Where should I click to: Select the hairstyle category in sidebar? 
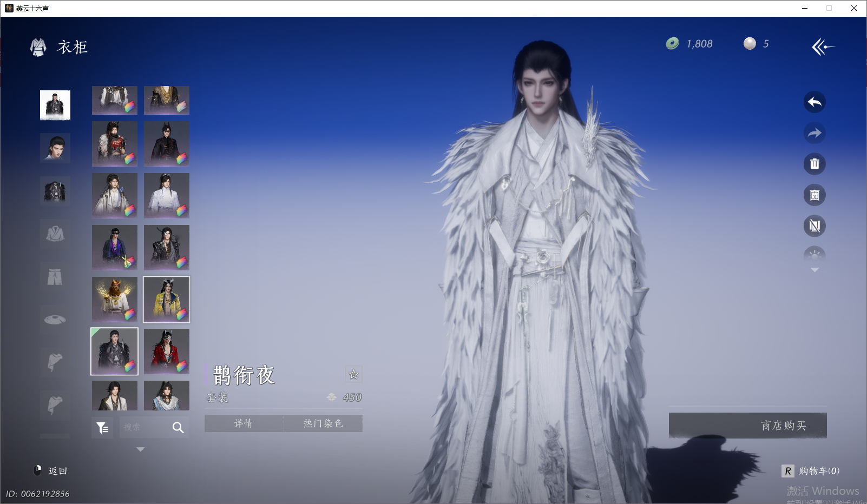point(55,148)
